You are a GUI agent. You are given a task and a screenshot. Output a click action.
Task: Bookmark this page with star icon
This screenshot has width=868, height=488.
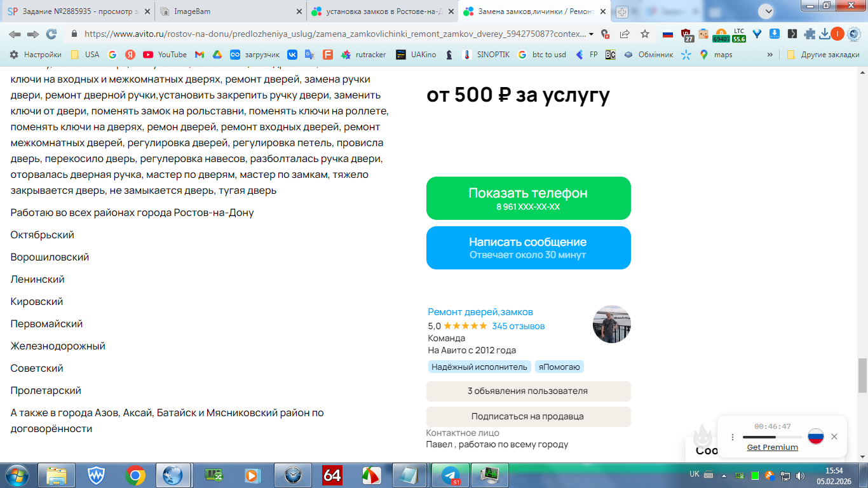coord(644,34)
